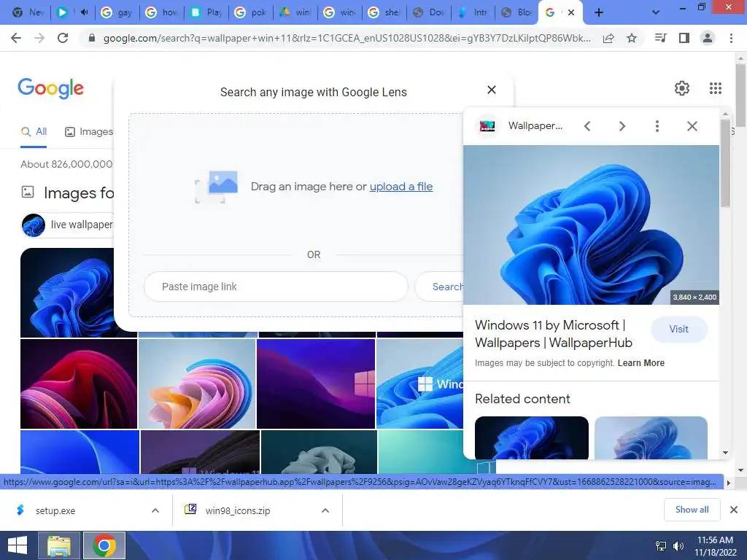Click the Chrome taskbar icon
Viewport: 747px width, 560px height.
click(x=104, y=545)
